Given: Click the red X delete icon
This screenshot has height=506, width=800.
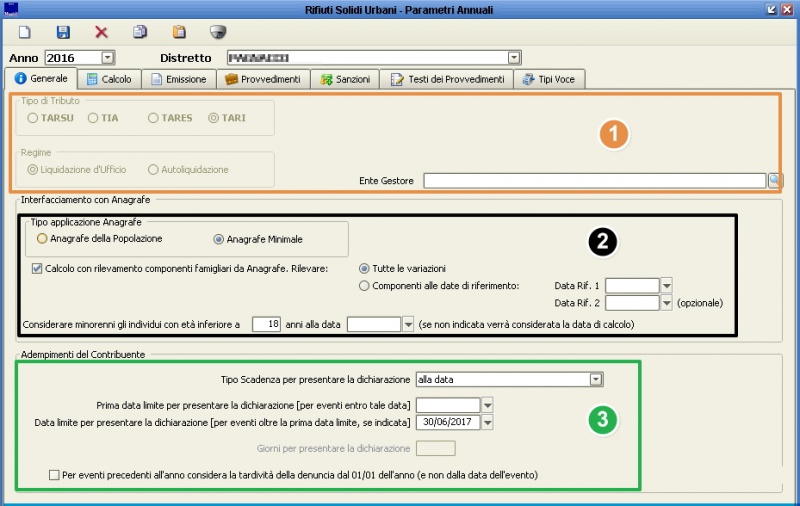Looking at the screenshot, I should (101, 33).
